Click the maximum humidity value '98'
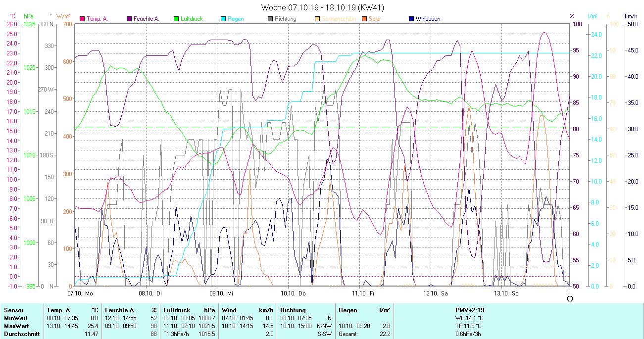 tap(153, 326)
